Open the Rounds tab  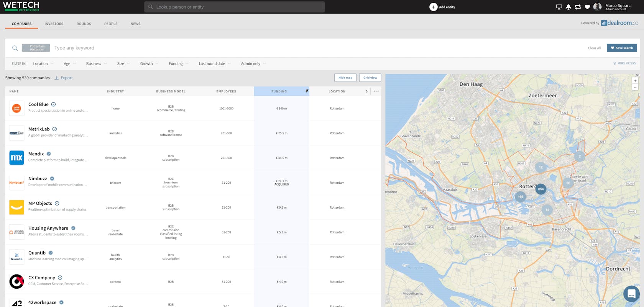(84, 24)
